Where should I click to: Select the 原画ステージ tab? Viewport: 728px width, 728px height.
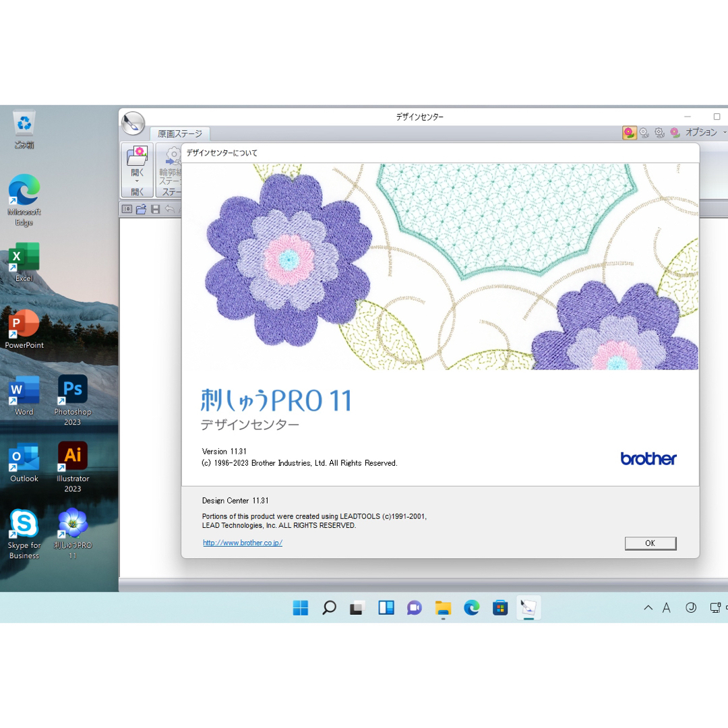(180, 133)
